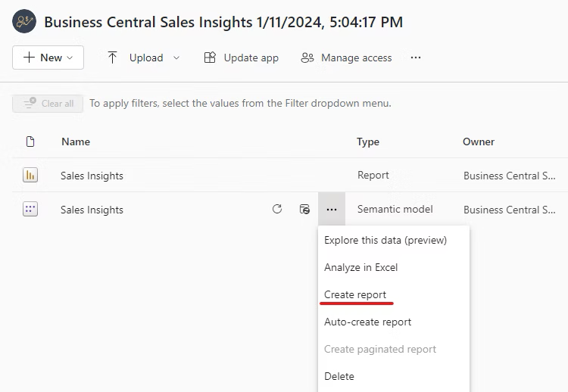The height and width of the screenshot is (392, 568).
Task: Choose Auto-create report menu item
Action: point(367,322)
